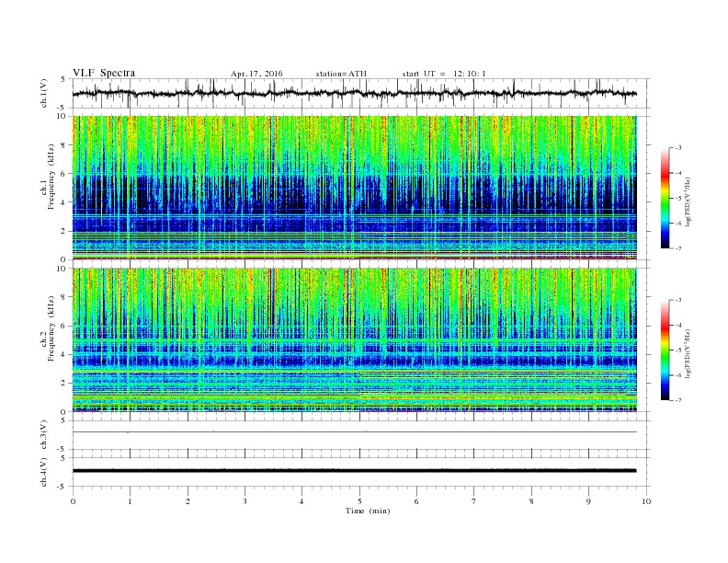This screenshot has height=563, width=728.
Task: Click the ch.1 log(PSD) colorbar label
Action: (688, 202)
